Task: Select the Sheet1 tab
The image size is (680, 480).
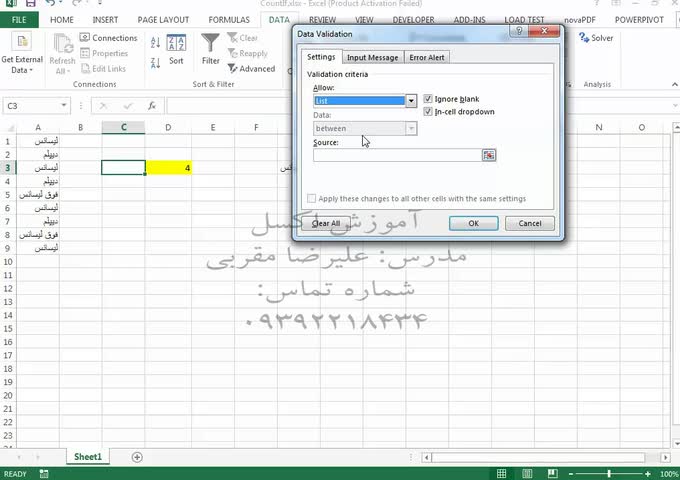Action: point(88,457)
